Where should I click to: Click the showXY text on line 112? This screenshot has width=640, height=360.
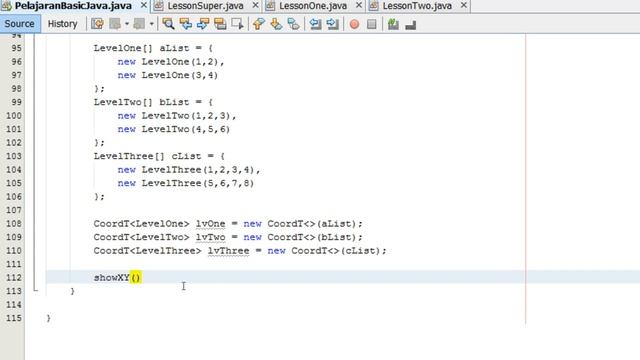[x=111, y=278]
